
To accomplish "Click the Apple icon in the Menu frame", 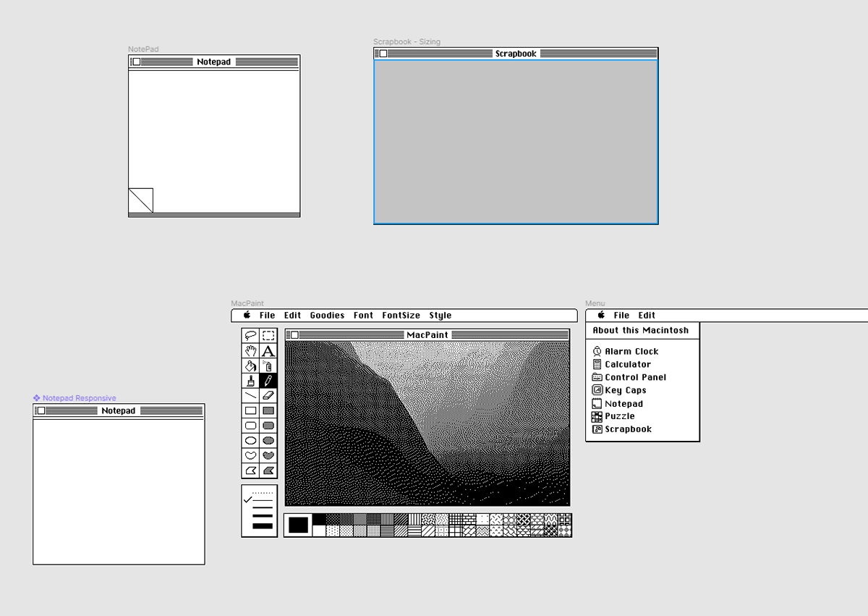I will (601, 315).
